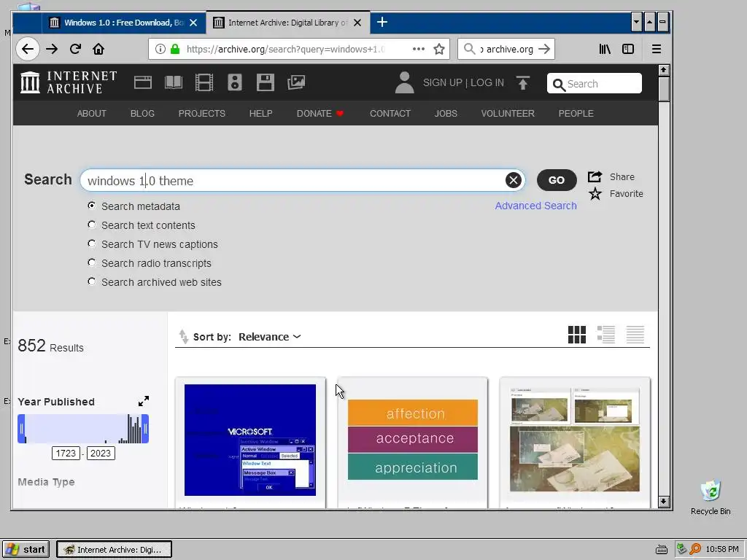
Task: Clear the search query with X
Action: coord(513,180)
